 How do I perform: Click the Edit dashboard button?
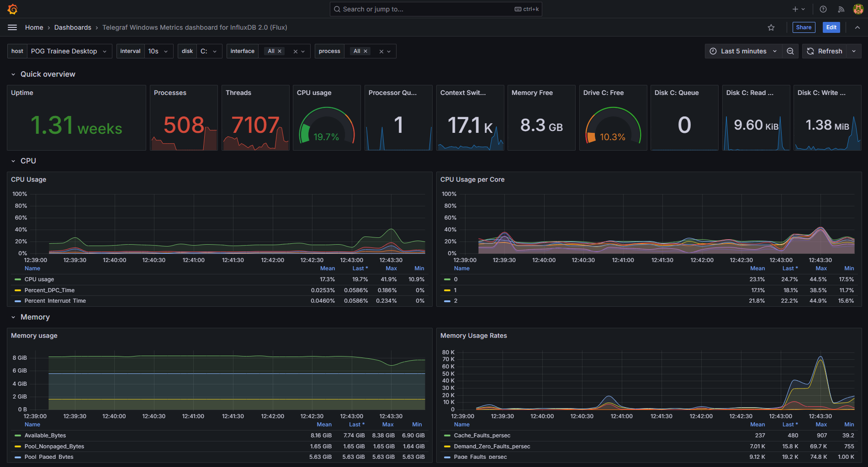831,27
